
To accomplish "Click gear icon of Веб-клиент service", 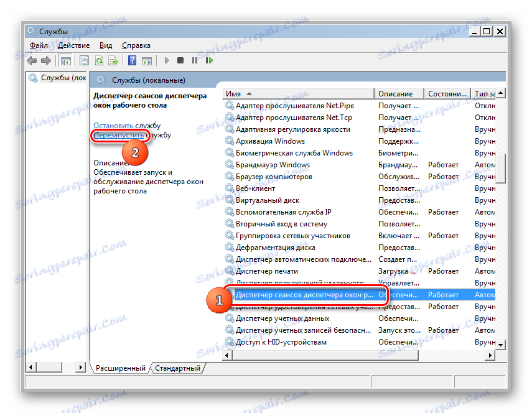I will click(x=230, y=188).
